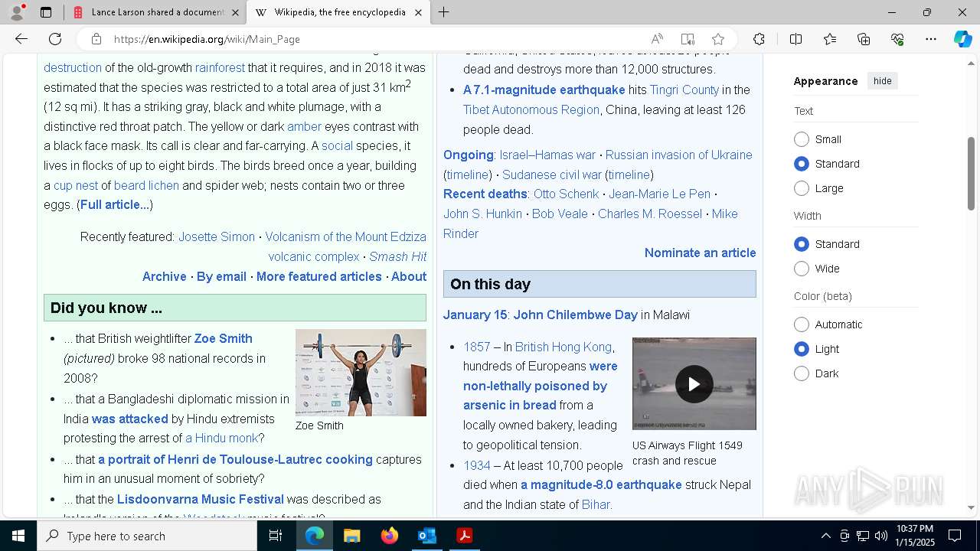The height and width of the screenshot is (551, 980).
Task: Choose Dark color mode
Action: (802, 373)
